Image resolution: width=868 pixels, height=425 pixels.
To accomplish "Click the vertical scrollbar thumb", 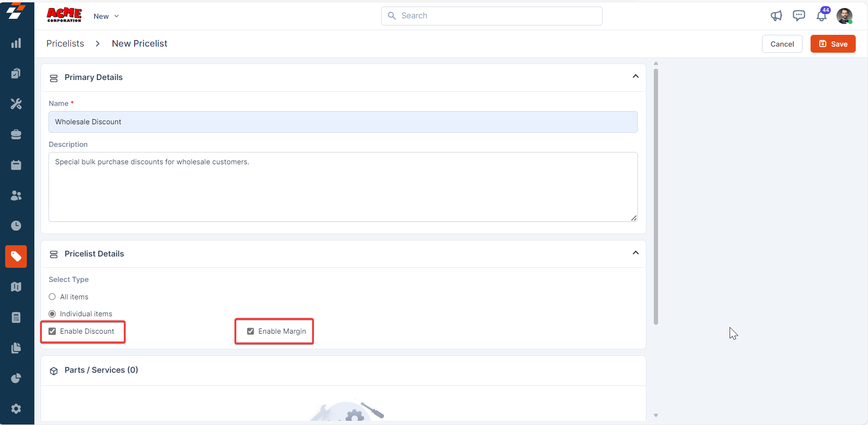I will 656,197.
